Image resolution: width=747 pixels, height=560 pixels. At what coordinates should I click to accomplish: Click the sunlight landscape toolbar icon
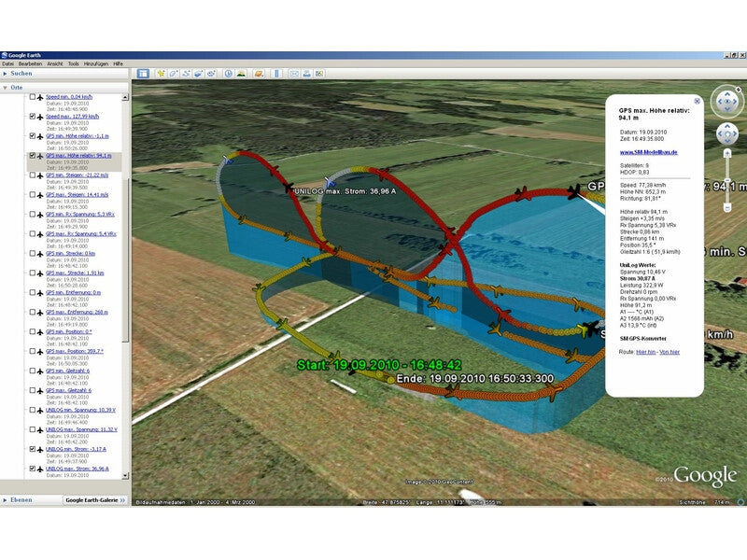point(241,73)
